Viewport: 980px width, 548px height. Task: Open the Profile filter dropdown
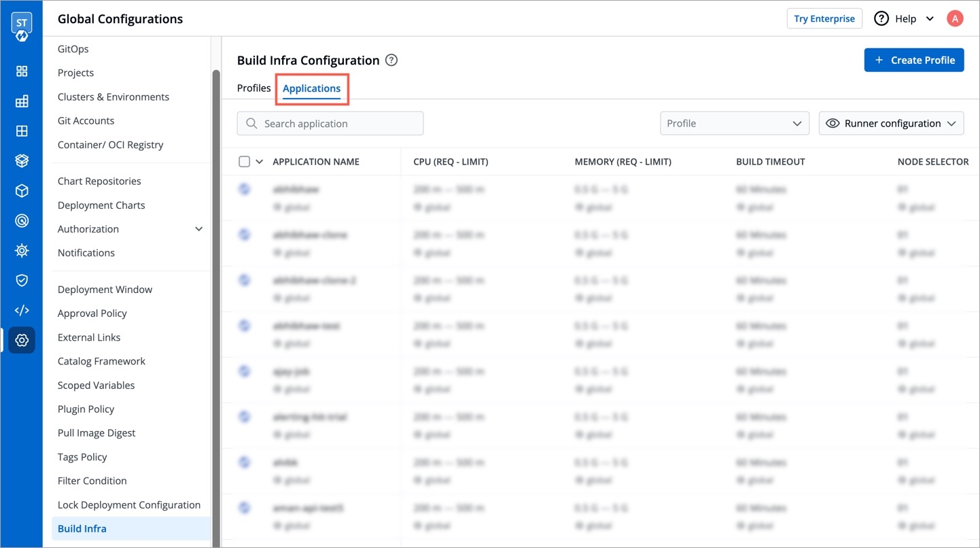click(x=734, y=124)
